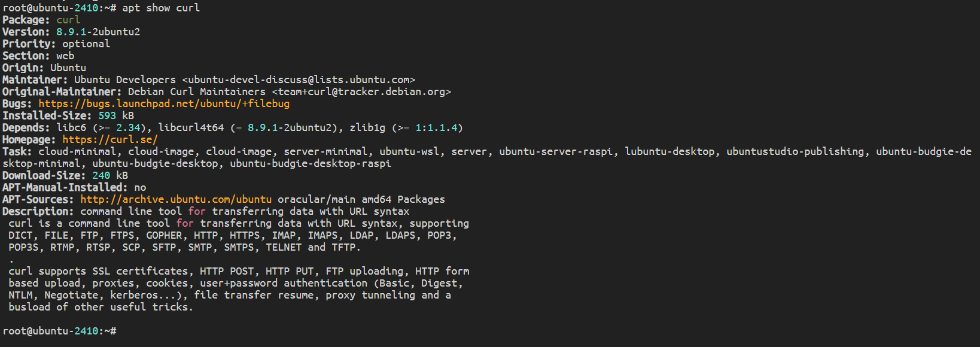The height and width of the screenshot is (347, 980).
Task: Open the https://curl.se/ homepage link
Action: pos(110,139)
